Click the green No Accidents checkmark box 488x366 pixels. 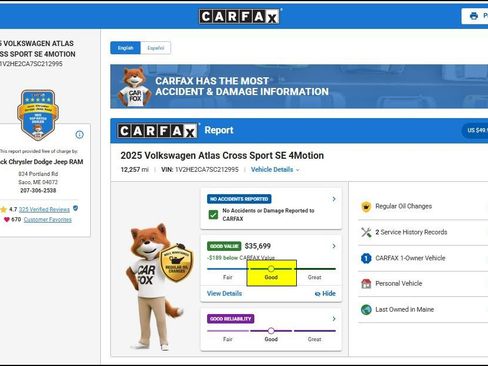pos(213,215)
